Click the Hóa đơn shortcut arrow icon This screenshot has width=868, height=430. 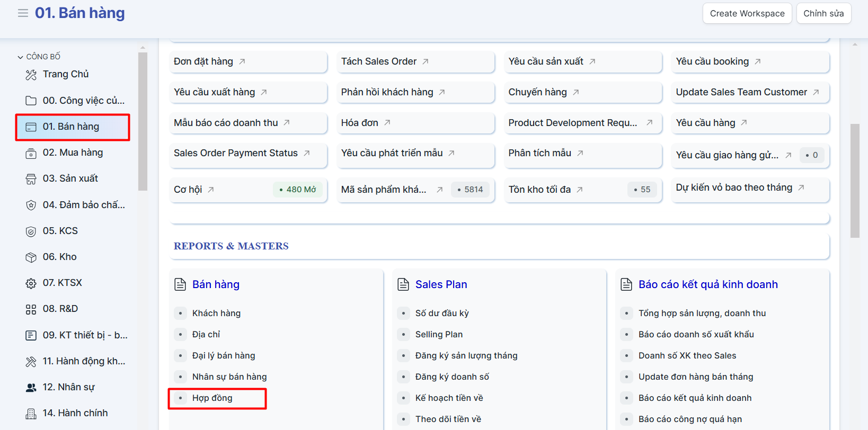click(x=387, y=123)
